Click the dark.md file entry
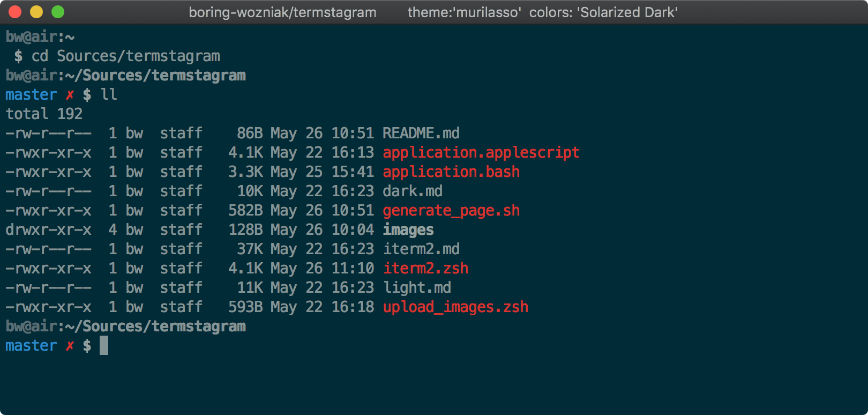 click(x=412, y=191)
